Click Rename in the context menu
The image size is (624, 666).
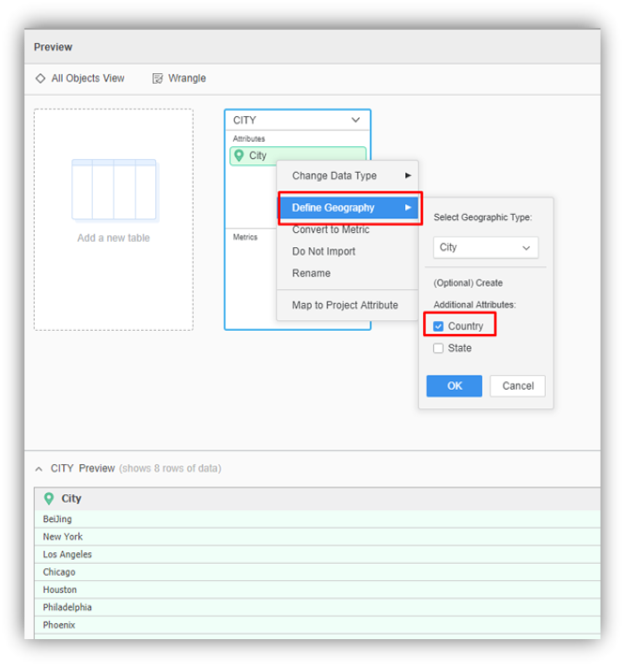(x=311, y=273)
